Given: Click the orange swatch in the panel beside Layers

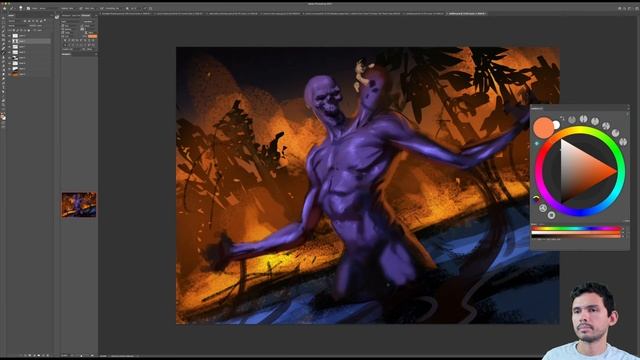Looking at the screenshot, I should [x=93, y=36].
